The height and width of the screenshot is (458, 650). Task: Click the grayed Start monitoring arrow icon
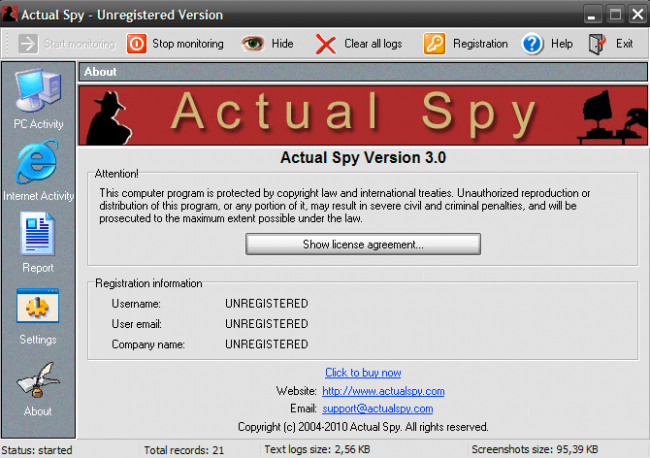(28, 44)
